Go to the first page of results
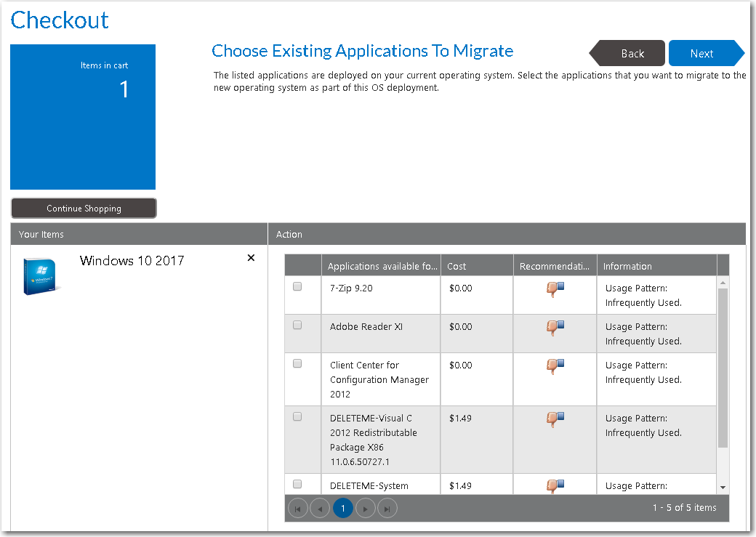The width and height of the screenshot is (756, 537). point(298,508)
